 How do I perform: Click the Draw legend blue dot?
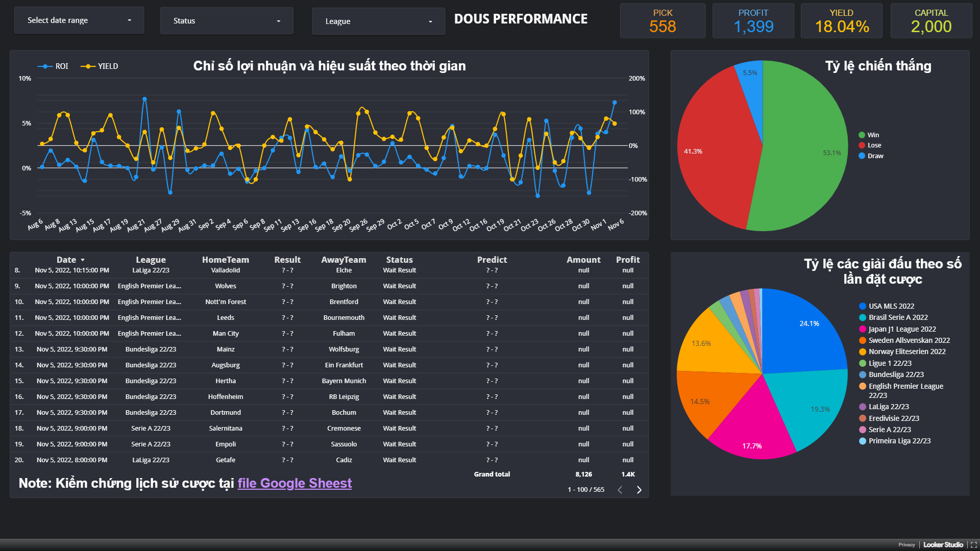point(862,156)
